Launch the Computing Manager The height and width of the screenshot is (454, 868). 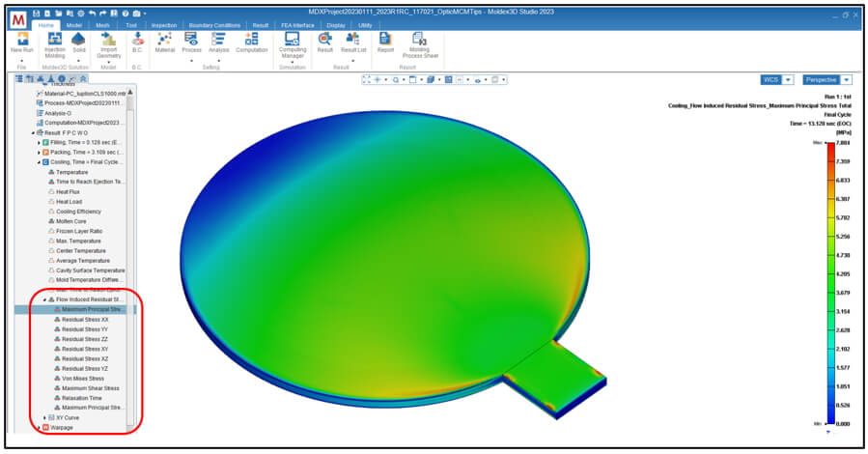pos(293,39)
